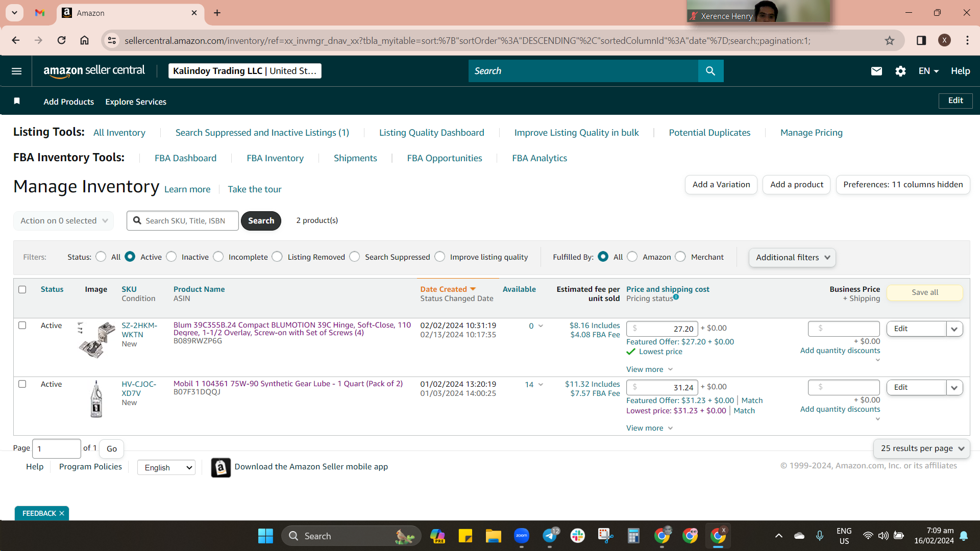Viewport: 980px width, 551px height.
Task: Focus the Search SKU, Title, ISBN field
Action: point(183,220)
